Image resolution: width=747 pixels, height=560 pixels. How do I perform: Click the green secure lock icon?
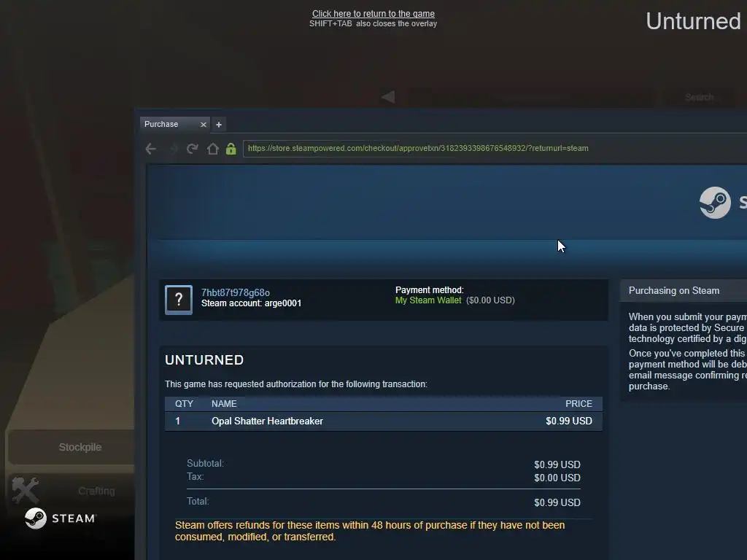pos(231,149)
